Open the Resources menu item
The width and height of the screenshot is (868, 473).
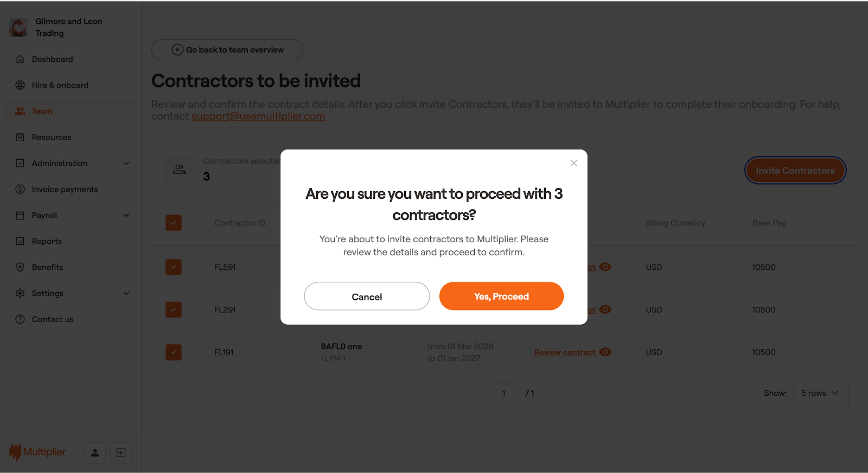(x=52, y=137)
